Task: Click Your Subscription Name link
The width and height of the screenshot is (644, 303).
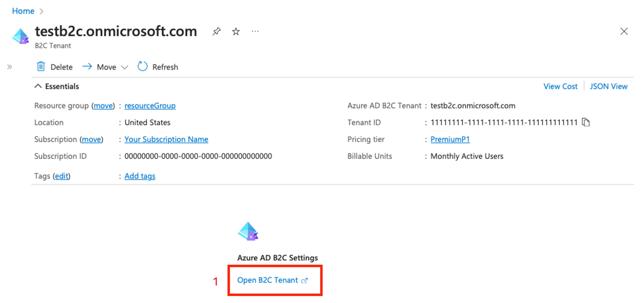Action: 160,139
